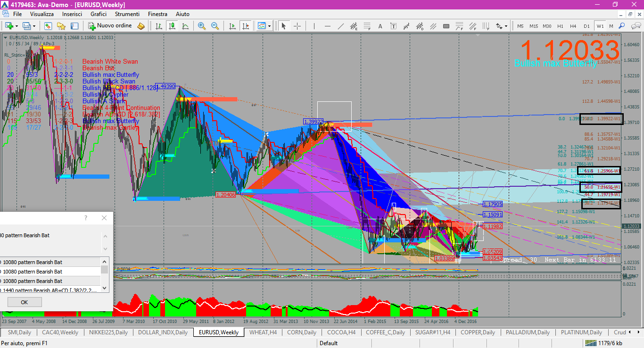Image resolution: width=644 pixels, height=348 pixels.
Task: Open the Visualizza menu
Action: pyautogui.click(x=42, y=14)
